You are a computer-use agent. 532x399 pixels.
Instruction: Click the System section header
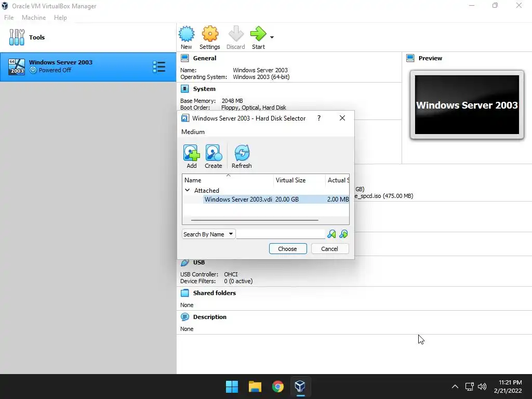tap(204, 89)
